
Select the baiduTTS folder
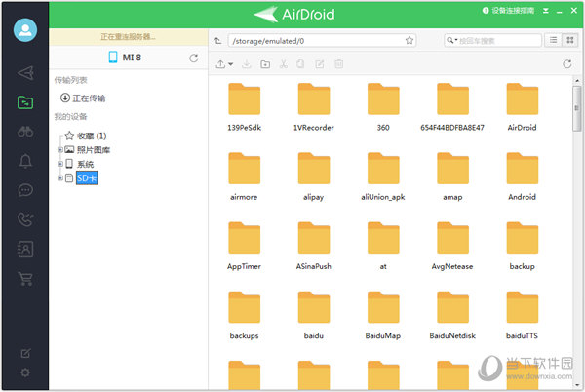pyautogui.click(x=522, y=316)
